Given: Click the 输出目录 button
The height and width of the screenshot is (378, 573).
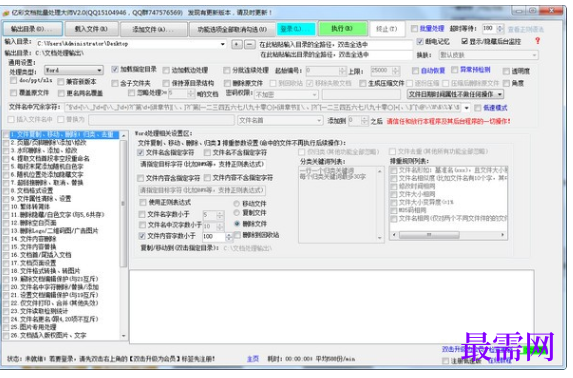Looking at the screenshot, I should pyautogui.click(x=33, y=29).
